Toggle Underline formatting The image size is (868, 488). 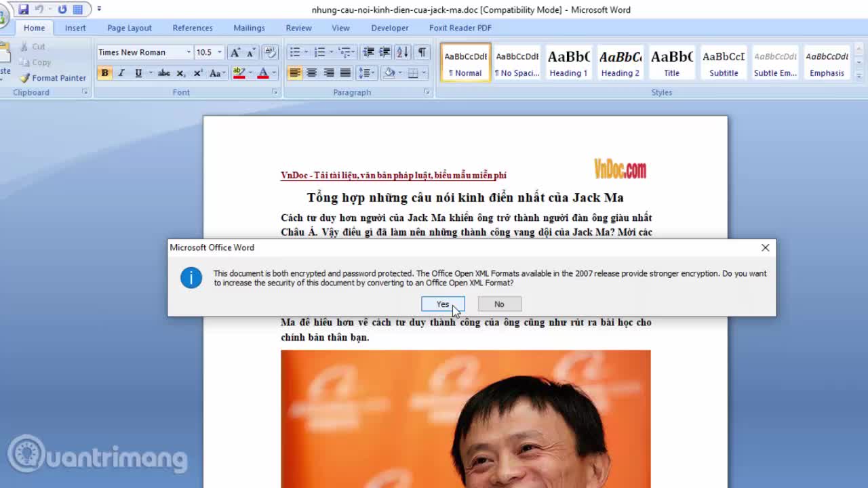click(138, 73)
